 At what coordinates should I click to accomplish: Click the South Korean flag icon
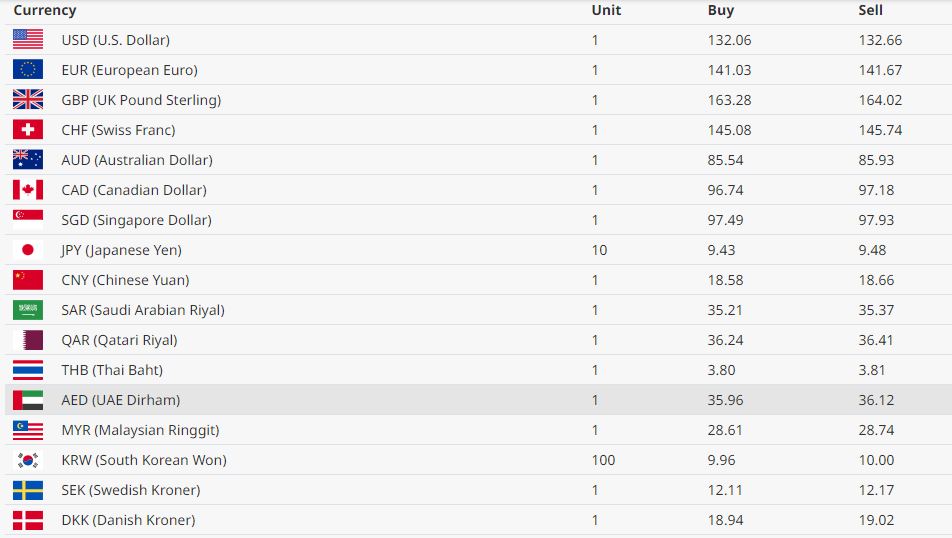point(28,460)
